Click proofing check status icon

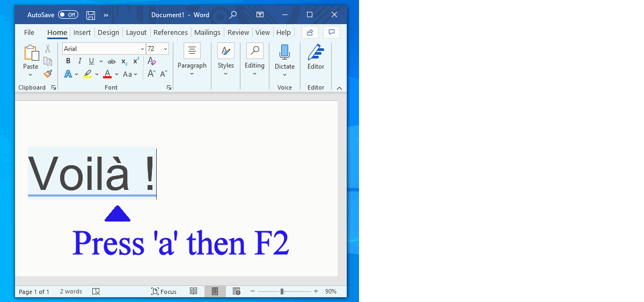click(96, 292)
